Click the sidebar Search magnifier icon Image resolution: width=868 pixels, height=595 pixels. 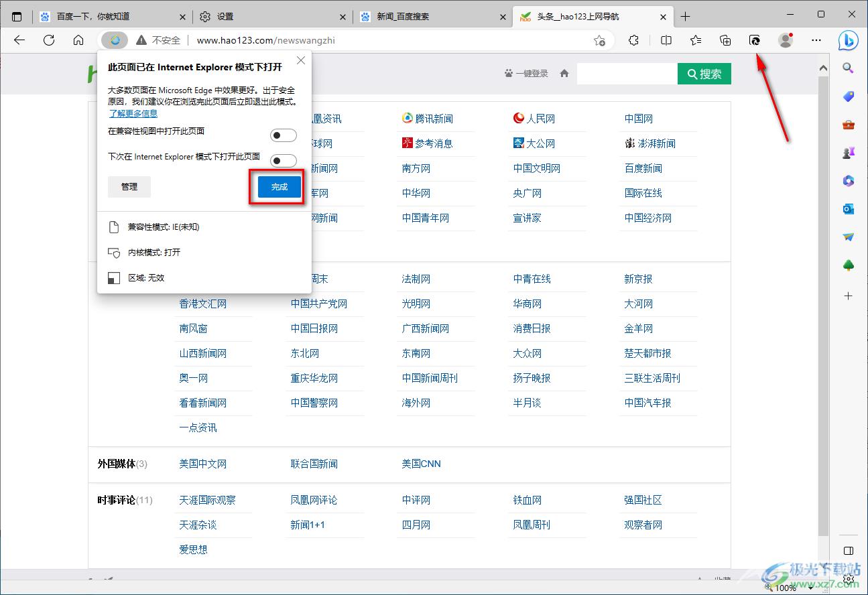pyautogui.click(x=849, y=68)
